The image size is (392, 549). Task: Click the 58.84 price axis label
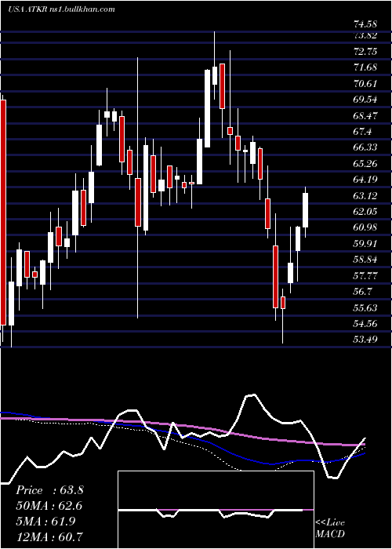point(365,260)
